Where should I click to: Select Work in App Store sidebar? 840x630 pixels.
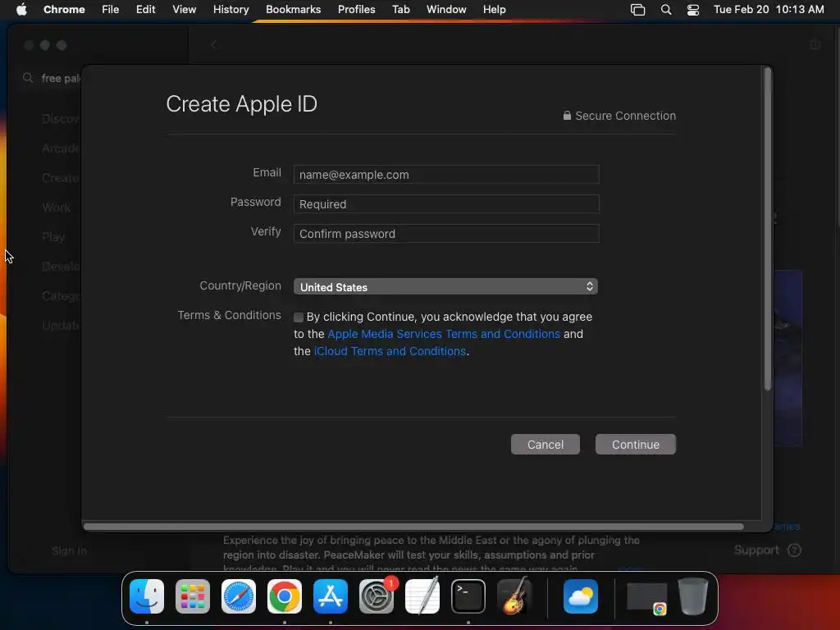click(57, 208)
